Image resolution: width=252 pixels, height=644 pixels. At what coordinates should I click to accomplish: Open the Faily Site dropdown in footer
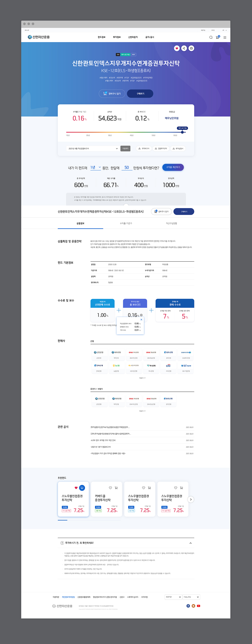191,597
